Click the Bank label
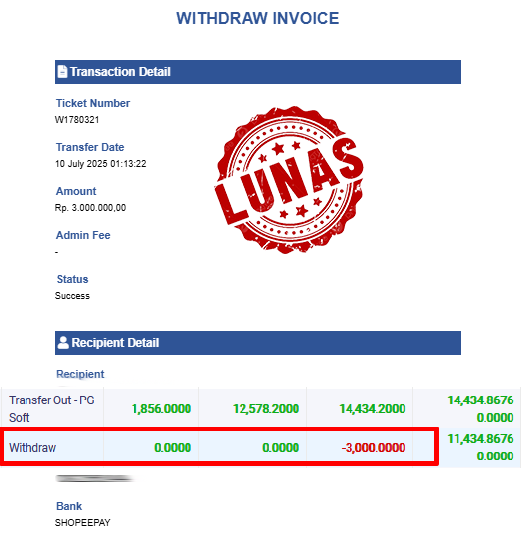Screen dimensions: 521x548 tap(69, 506)
